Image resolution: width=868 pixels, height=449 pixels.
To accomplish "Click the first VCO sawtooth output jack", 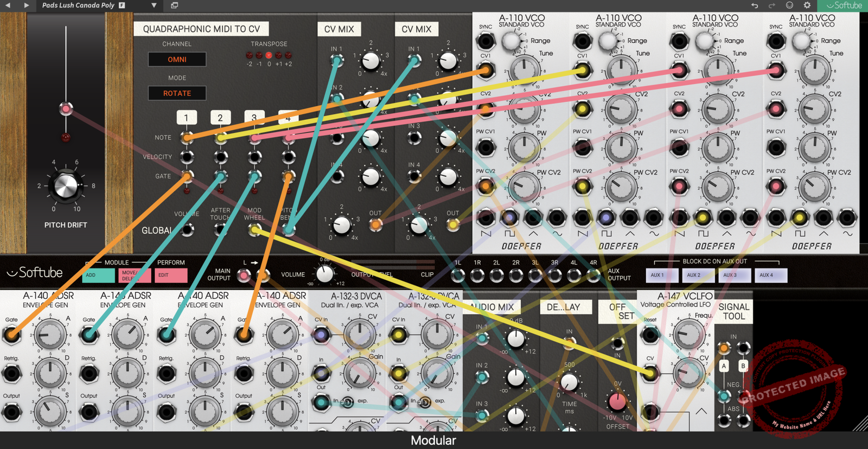I will pos(486,217).
